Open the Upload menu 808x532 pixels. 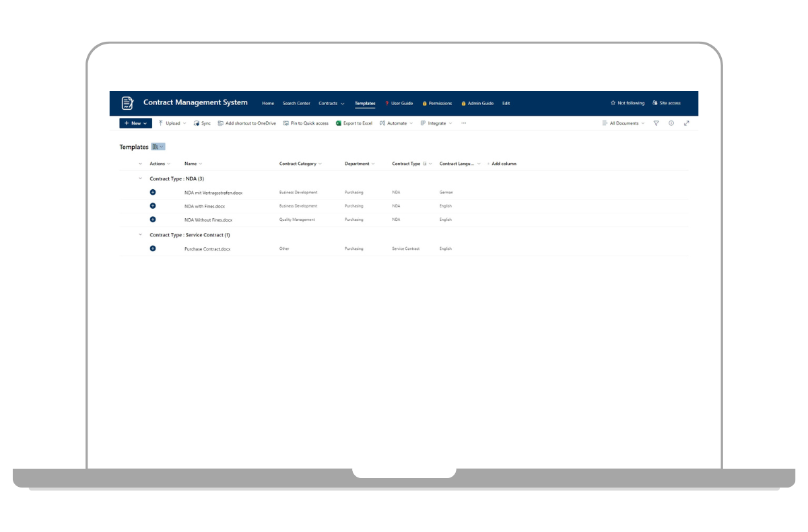click(172, 123)
